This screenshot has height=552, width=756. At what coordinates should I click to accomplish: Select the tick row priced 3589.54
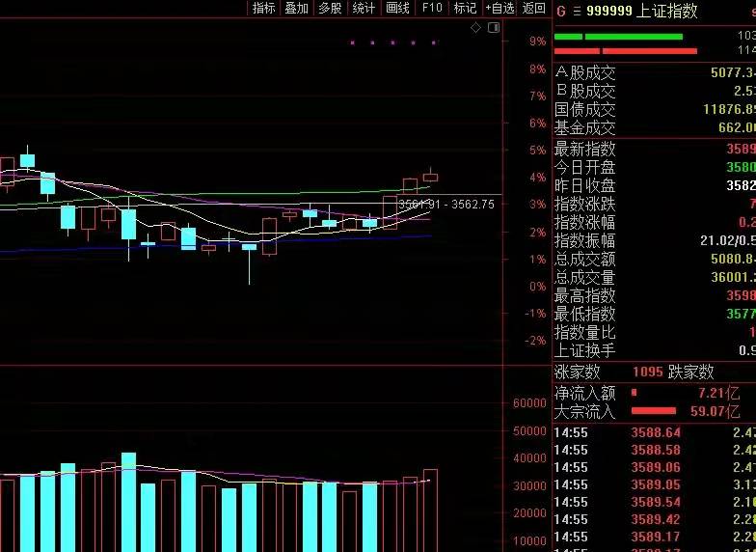(x=654, y=502)
